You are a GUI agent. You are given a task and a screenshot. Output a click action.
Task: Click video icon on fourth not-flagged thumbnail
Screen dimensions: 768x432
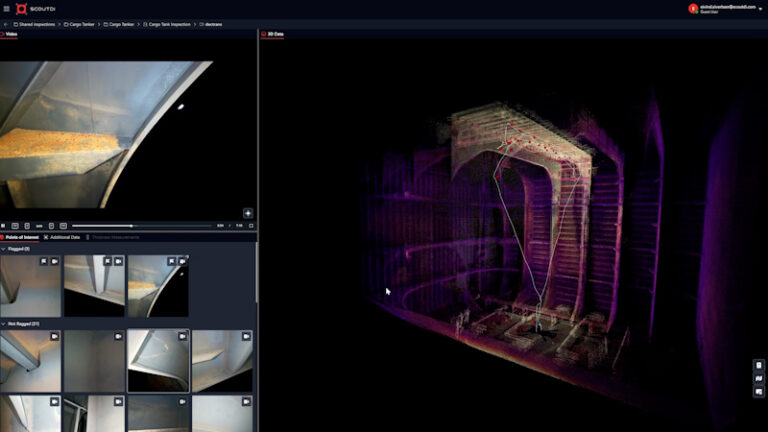(246, 336)
